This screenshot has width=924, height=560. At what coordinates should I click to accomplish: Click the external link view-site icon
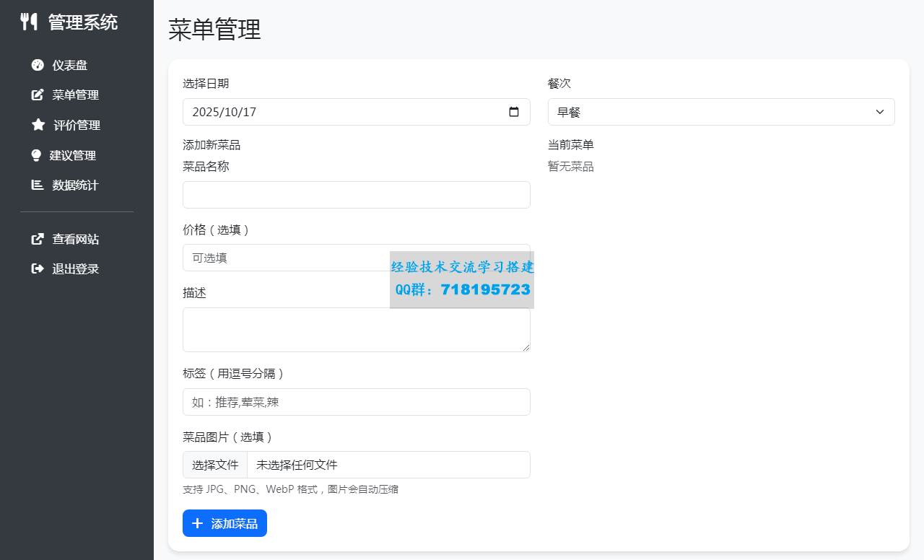pos(38,239)
